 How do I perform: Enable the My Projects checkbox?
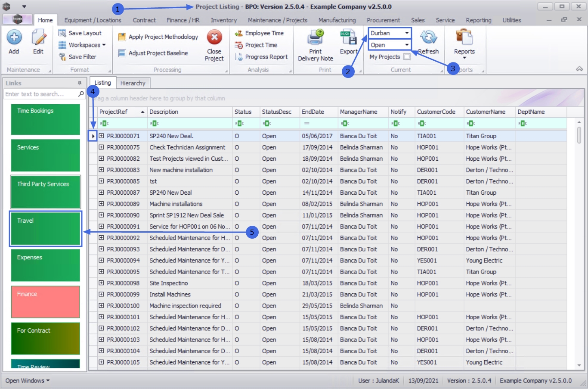(407, 57)
